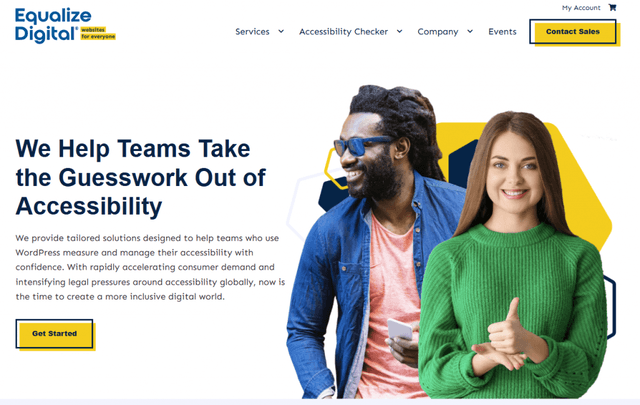
Task: Expand the Accessibility Checker chevron
Action: (400, 31)
